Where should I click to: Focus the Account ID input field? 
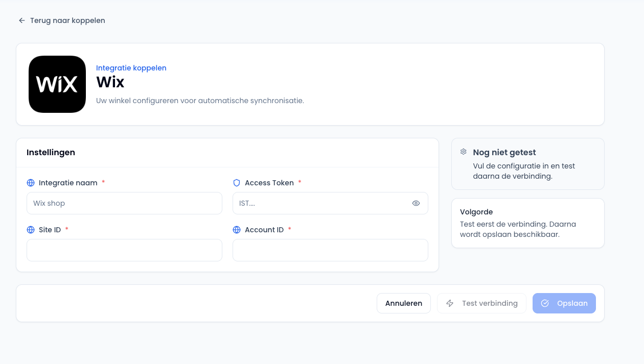tap(330, 250)
